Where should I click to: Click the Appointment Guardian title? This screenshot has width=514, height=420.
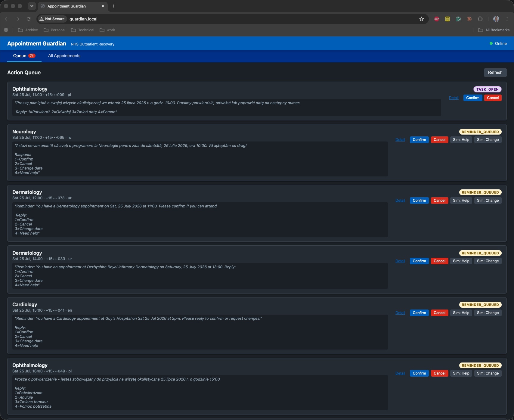click(x=37, y=44)
